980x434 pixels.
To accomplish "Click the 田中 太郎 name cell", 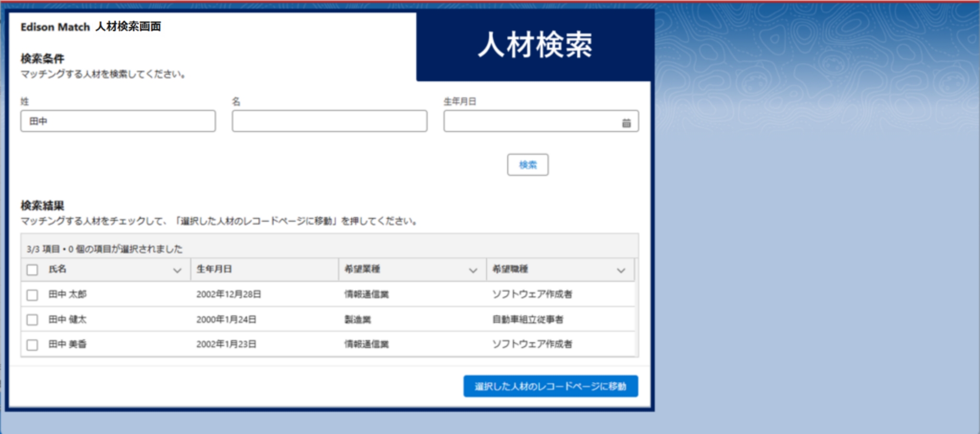I will click(67, 294).
